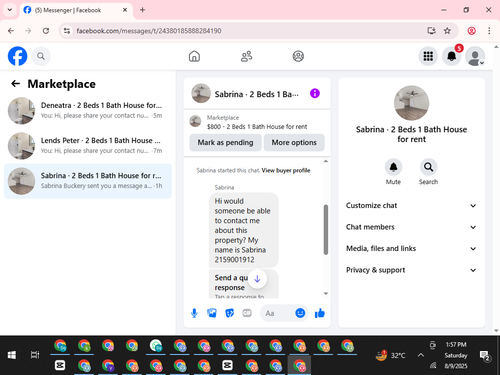
Task: Open the purple conversation information icon
Action: pyautogui.click(x=315, y=93)
